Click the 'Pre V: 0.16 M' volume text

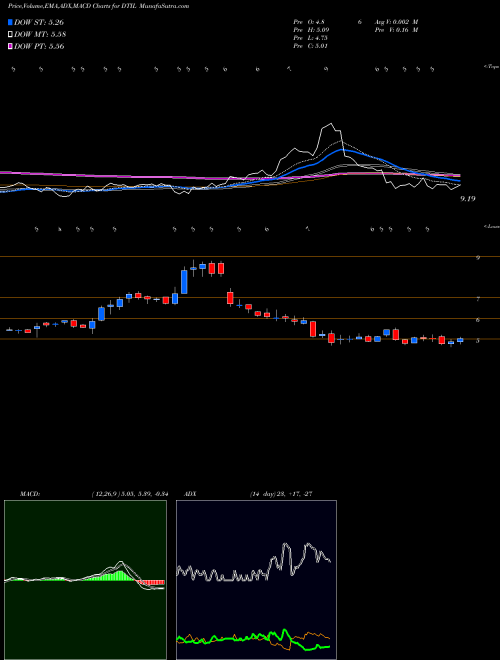click(397, 30)
